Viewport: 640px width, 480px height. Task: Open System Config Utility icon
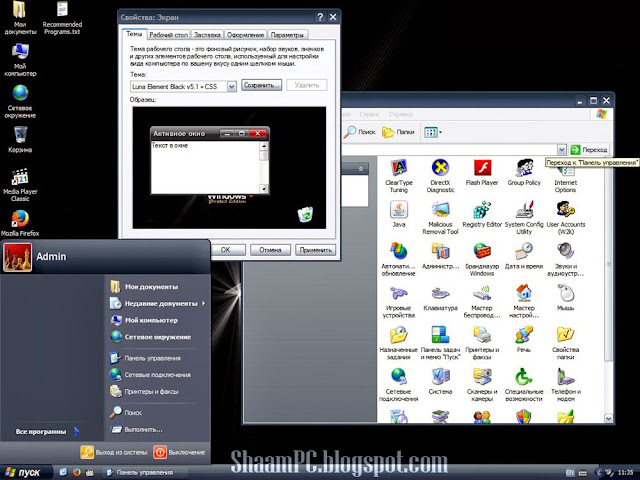(524, 218)
